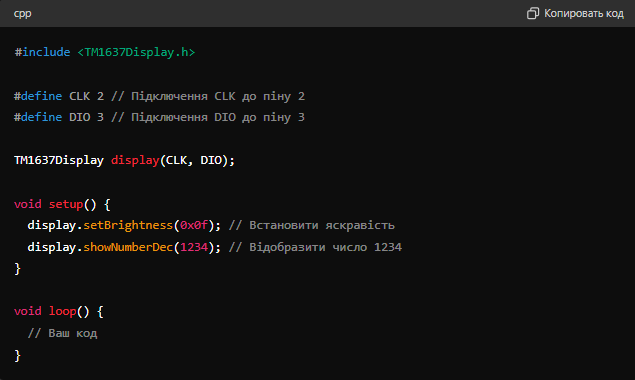This screenshot has width=635, height=380.
Task: Click '#define' on the CLK line
Action: point(38,96)
